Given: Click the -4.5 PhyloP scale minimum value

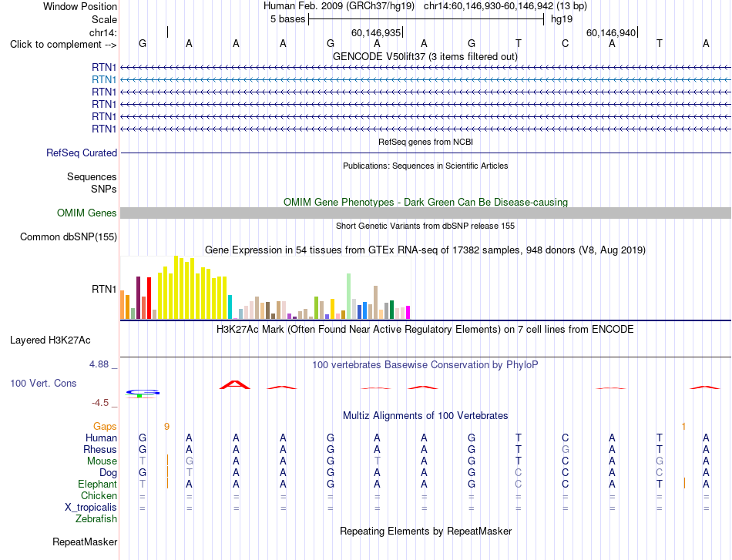Looking at the screenshot, I should click(x=100, y=403).
